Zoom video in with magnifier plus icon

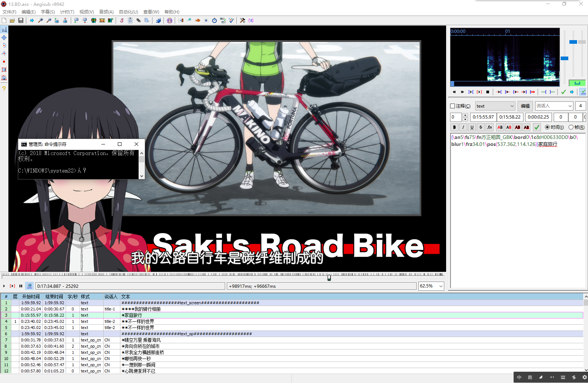[40, 20]
